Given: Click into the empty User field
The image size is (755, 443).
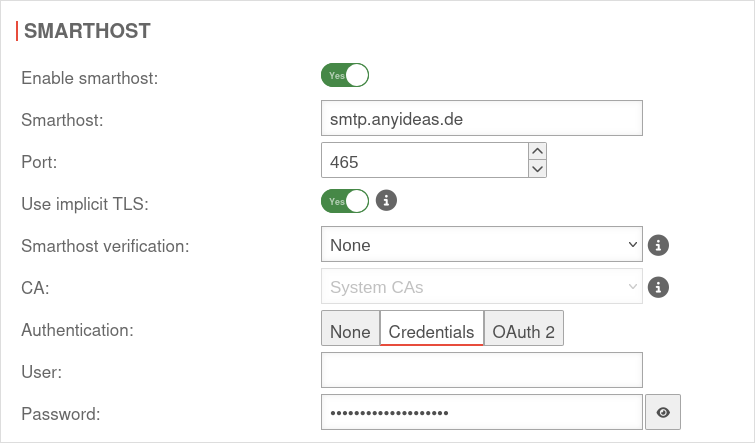Looking at the screenshot, I should tap(481, 371).
